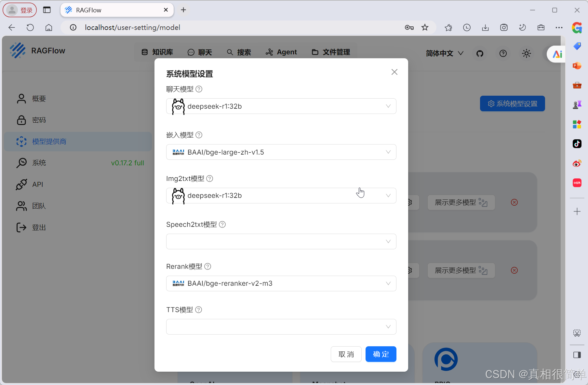This screenshot has width=588, height=385.
Task: Open the 聊天 tab
Action: [x=200, y=52]
